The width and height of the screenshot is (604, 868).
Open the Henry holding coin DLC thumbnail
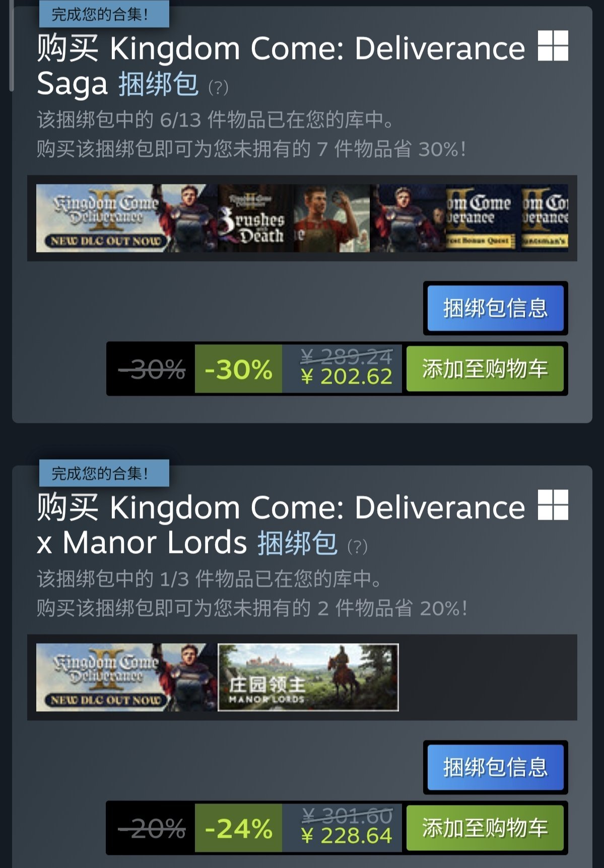[331, 218]
